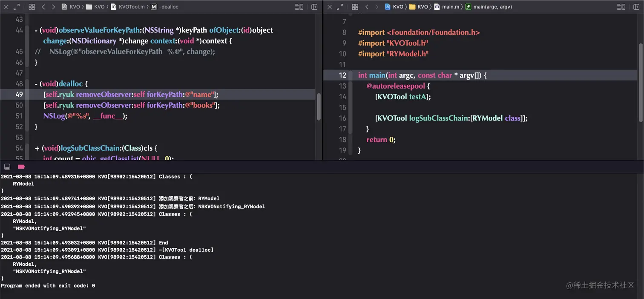Toggle left editor options and minimap
Image resolution: width=644 pixels, height=299 pixels.
(x=299, y=7)
